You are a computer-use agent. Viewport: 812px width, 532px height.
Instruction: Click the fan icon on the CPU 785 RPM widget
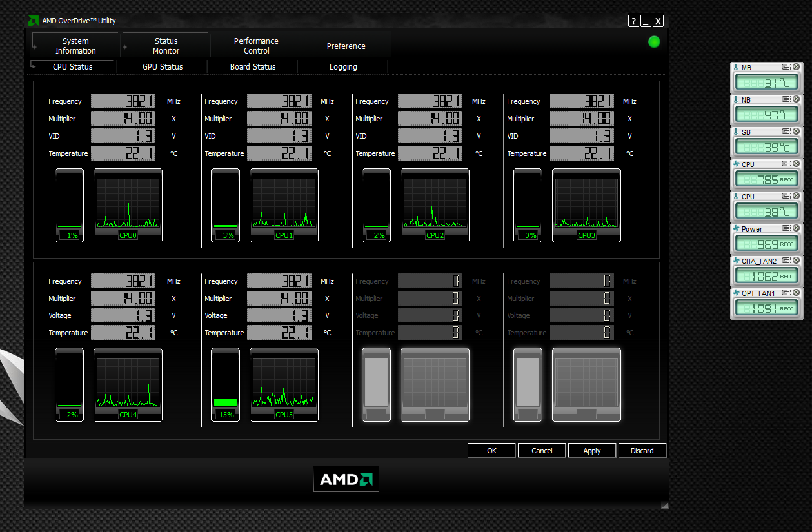tap(736, 164)
